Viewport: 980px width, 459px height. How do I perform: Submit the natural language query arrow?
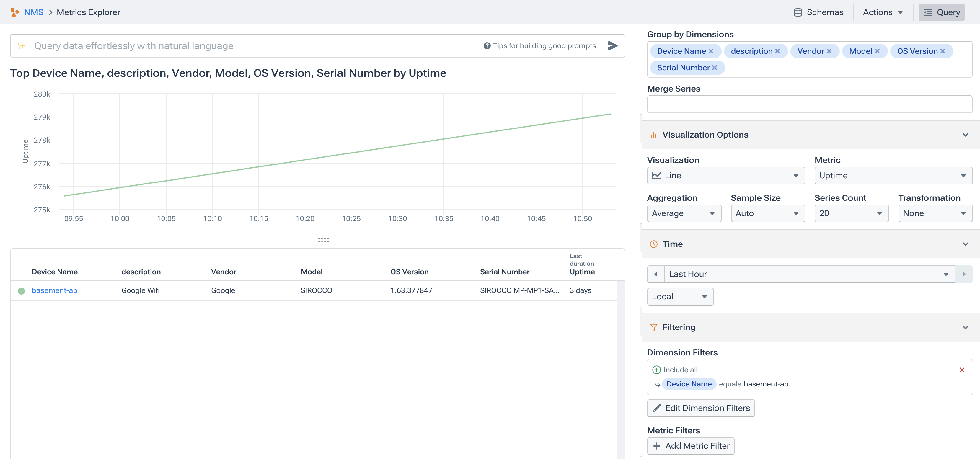[612, 46]
